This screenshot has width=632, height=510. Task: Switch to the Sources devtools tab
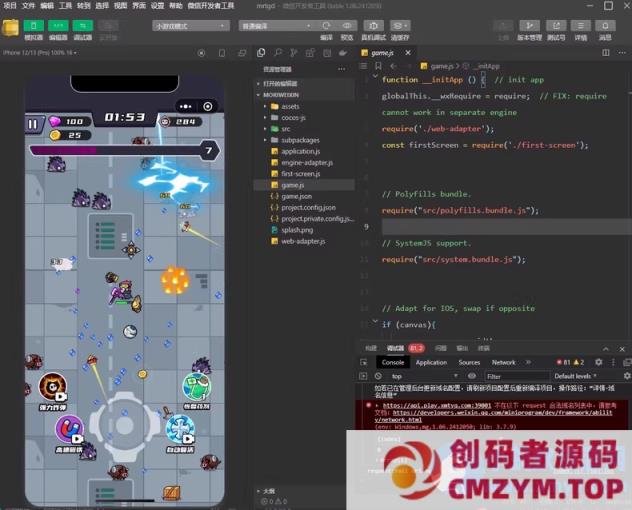(x=469, y=362)
